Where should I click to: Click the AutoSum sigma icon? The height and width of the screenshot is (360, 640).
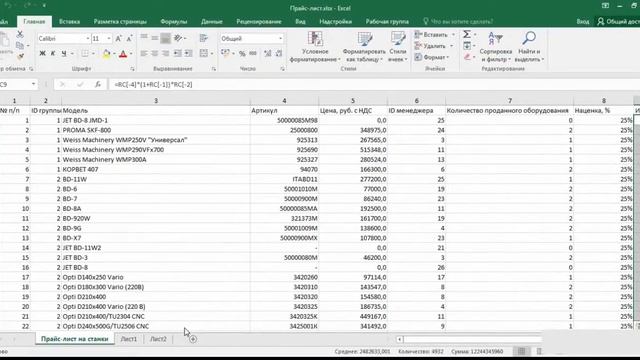[467, 34]
